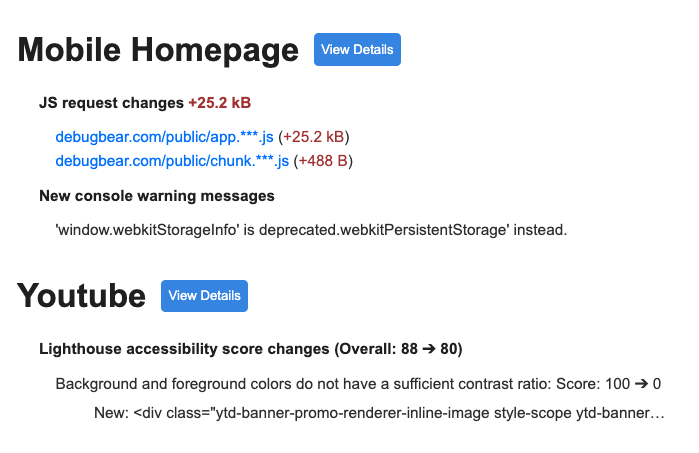Click the New console warning messages heading
Image resolution: width=699 pixels, height=453 pixels.
157,196
